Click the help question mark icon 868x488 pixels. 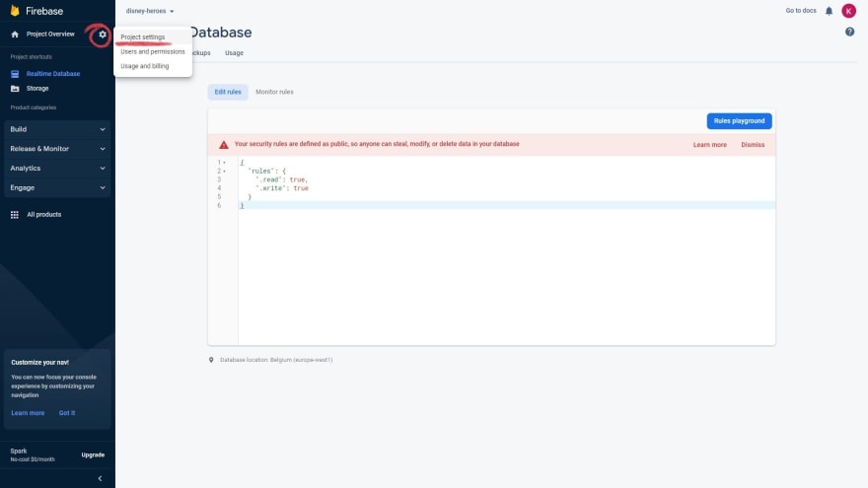click(849, 33)
